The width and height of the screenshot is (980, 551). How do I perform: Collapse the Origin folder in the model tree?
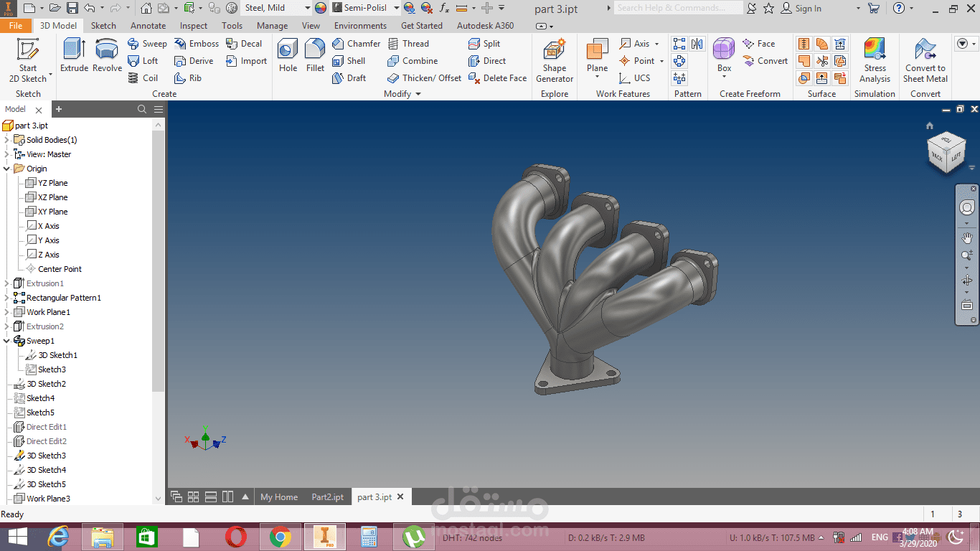pyautogui.click(x=6, y=168)
